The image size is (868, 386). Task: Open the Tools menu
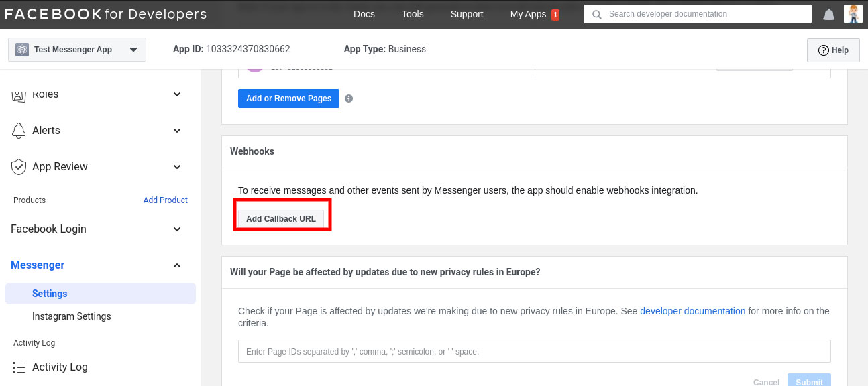[413, 14]
